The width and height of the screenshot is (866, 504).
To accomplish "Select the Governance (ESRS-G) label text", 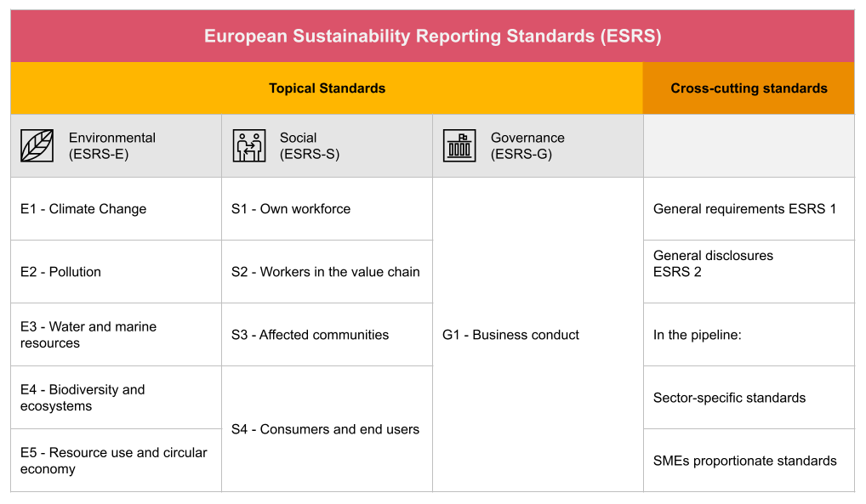I will [527, 145].
